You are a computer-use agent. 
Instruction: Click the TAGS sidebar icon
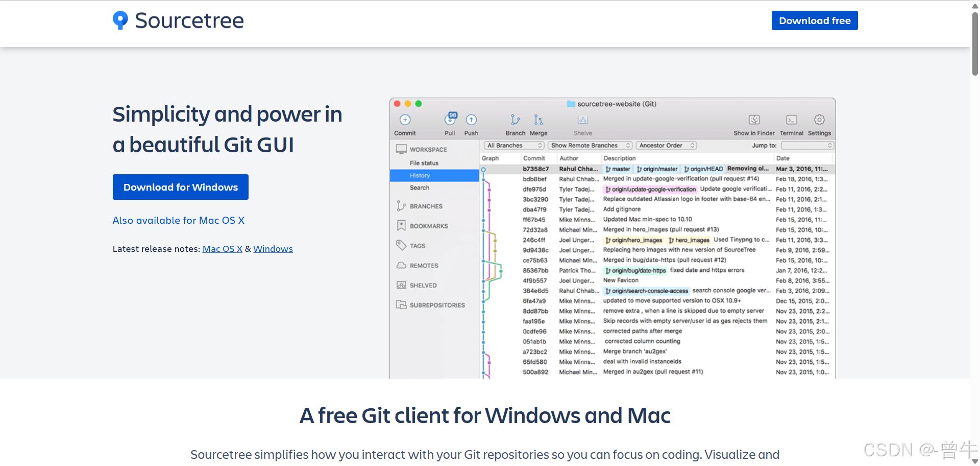click(401, 245)
